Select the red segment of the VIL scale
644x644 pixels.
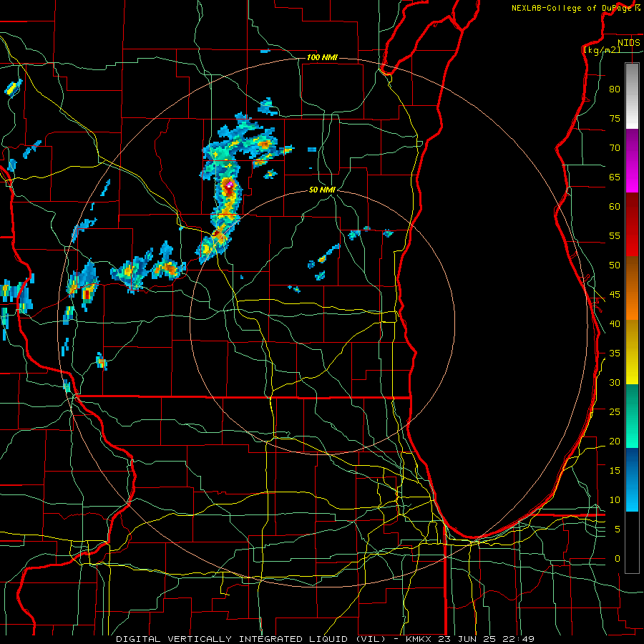632,224
